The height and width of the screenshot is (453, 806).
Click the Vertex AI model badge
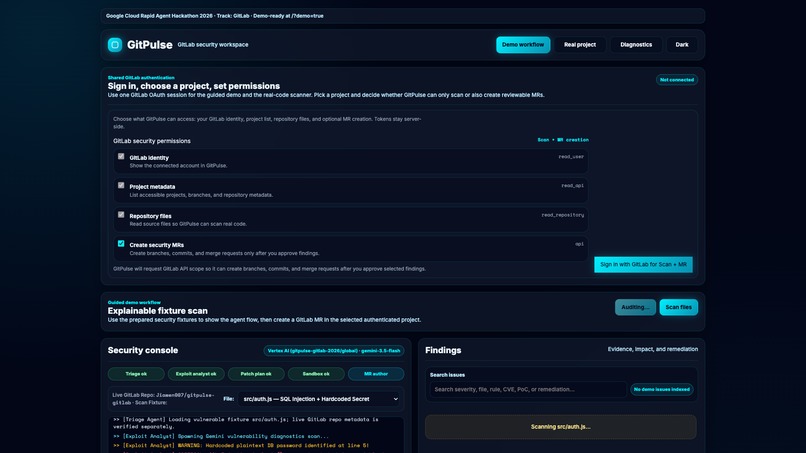coord(334,351)
